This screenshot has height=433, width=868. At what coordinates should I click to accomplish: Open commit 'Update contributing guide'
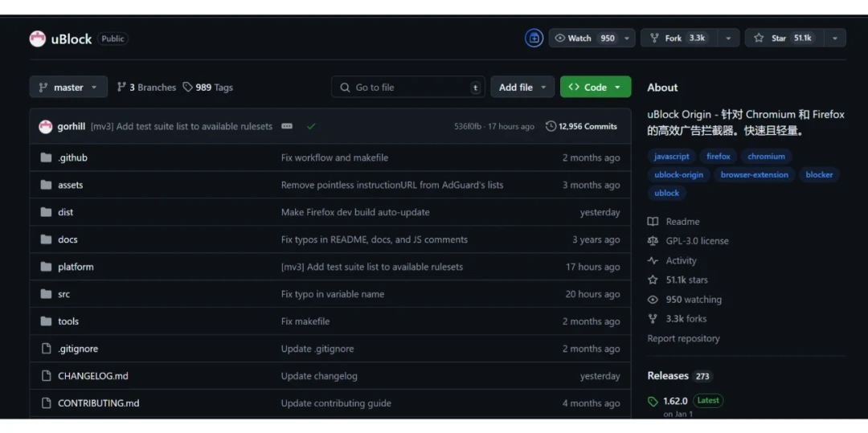(336, 403)
